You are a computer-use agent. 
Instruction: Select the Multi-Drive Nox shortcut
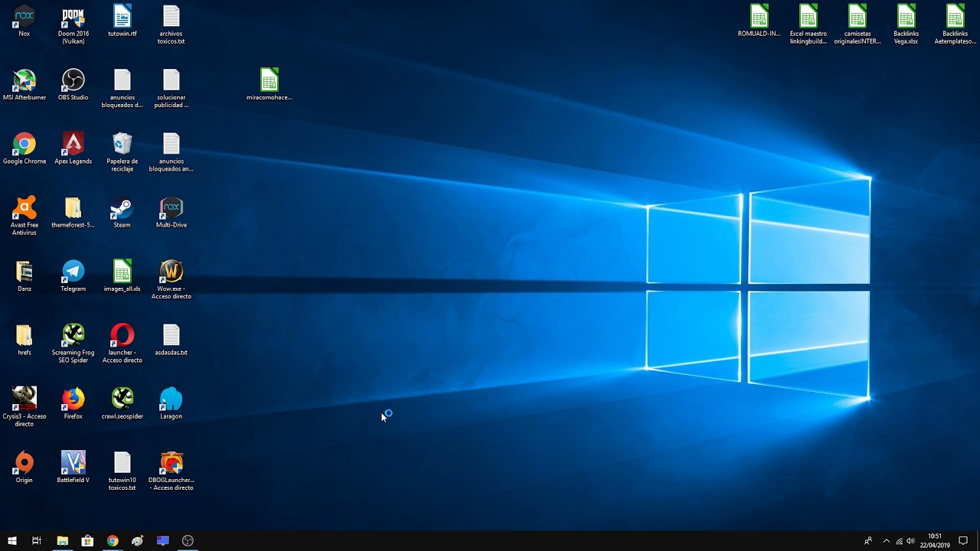point(171,213)
